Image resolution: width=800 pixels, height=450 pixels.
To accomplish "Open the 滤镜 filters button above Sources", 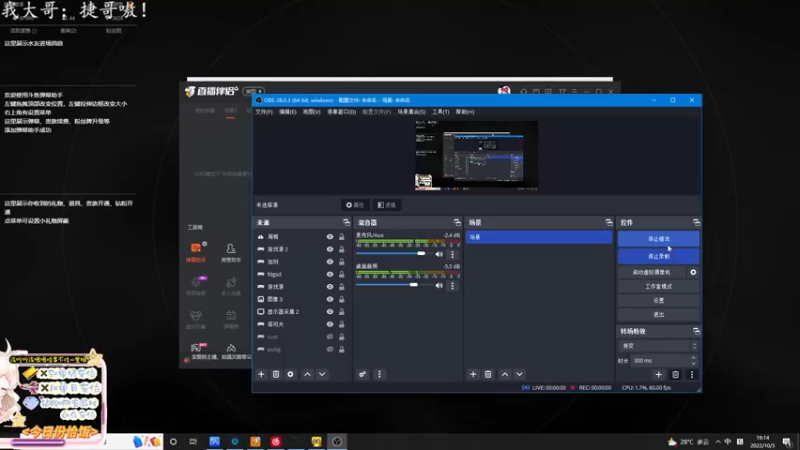I will click(387, 205).
